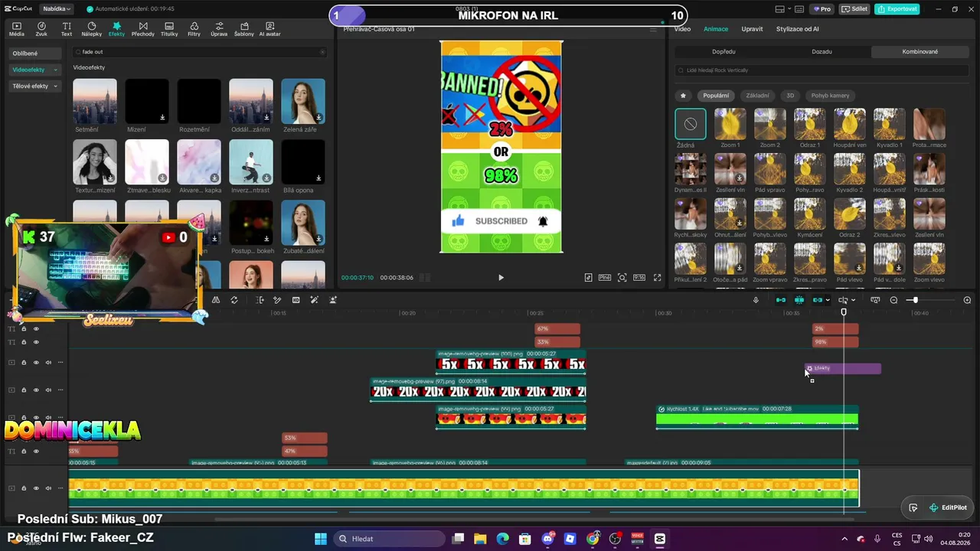Hide the track with the 5x image clip
Viewport: 980px width, 551px height.
(x=36, y=363)
